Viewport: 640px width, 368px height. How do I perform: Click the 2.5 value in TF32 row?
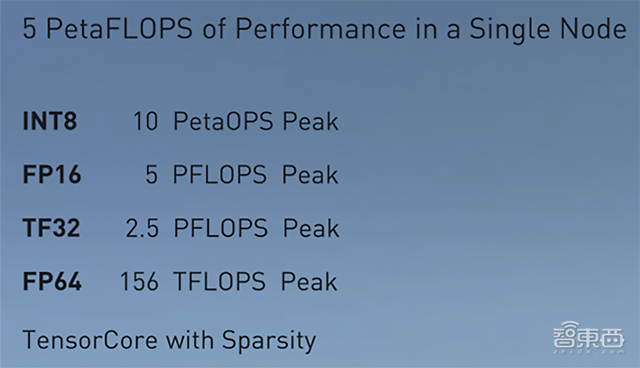point(142,228)
